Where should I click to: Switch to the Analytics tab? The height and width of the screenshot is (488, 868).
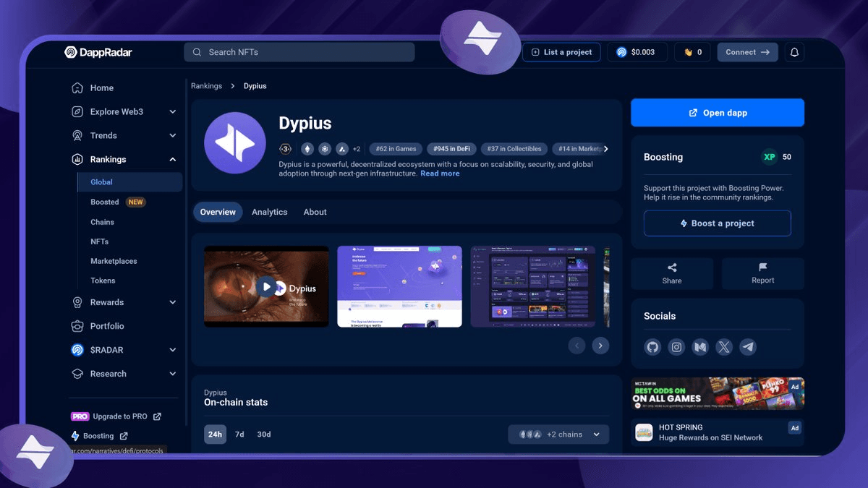270,212
